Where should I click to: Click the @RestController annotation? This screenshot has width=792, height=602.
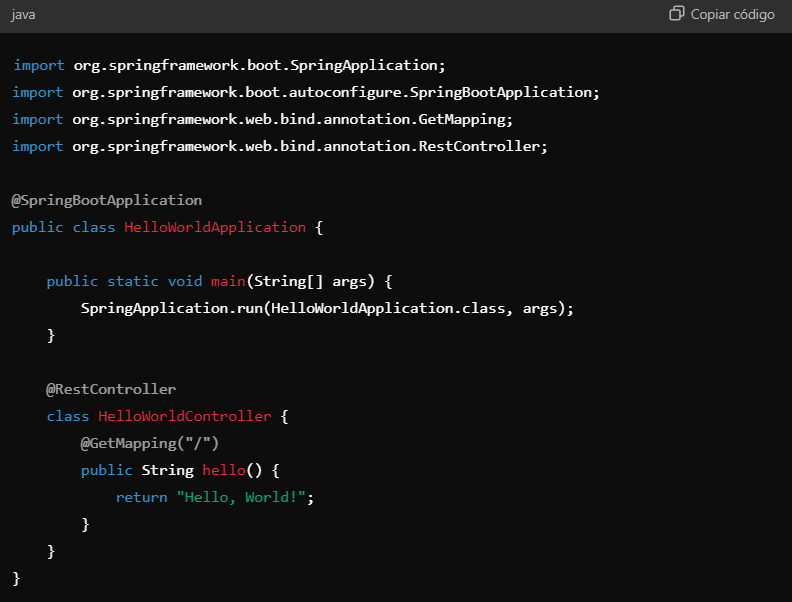[x=111, y=389]
